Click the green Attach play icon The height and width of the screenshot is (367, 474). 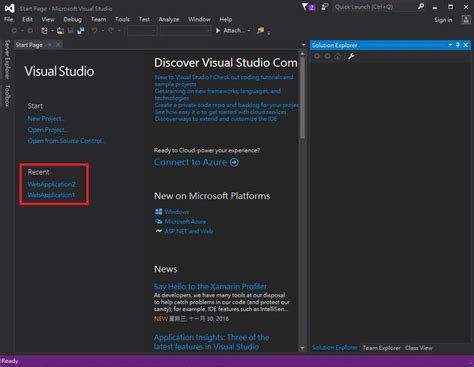point(218,31)
